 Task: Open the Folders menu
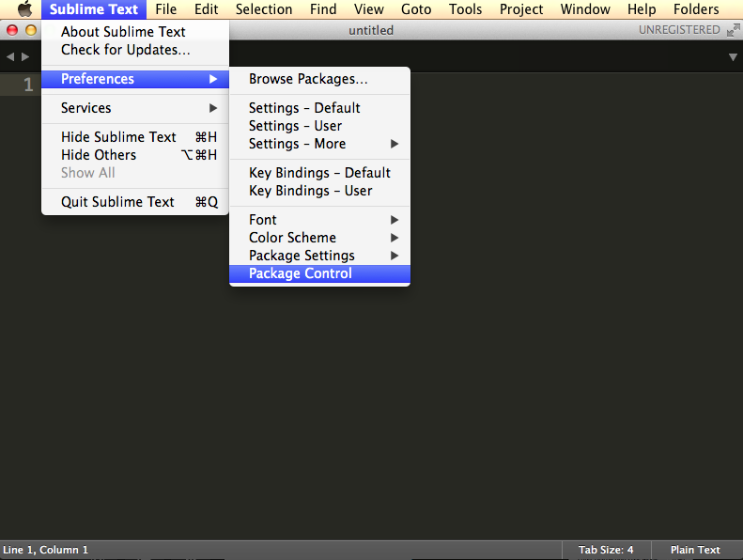pos(696,9)
